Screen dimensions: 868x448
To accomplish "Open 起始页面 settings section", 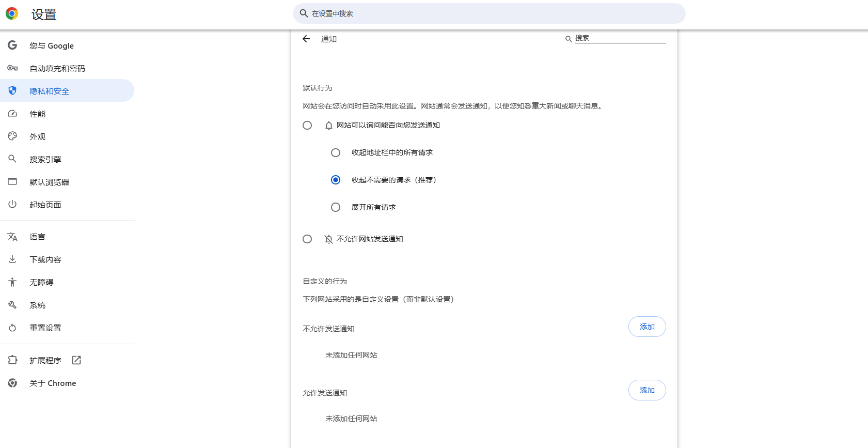I will [67, 205].
